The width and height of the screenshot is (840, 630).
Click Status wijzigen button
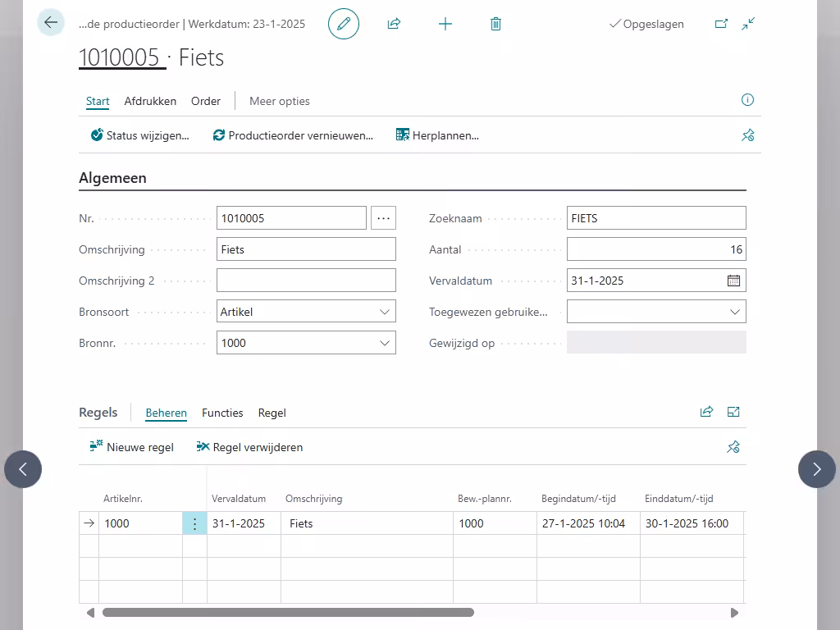[x=140, y=135]
